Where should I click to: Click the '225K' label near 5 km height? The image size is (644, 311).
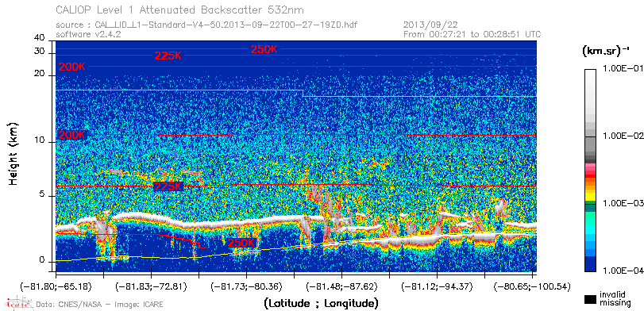point(168,186)
